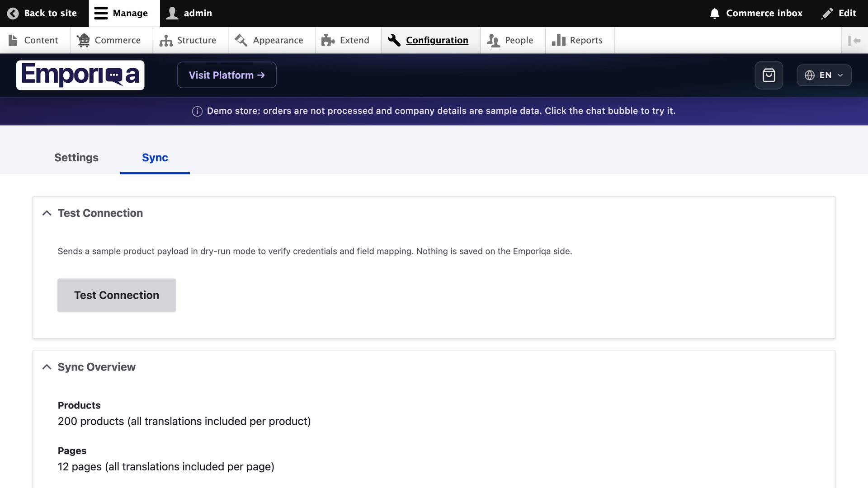Collapse the Test Connection section
The width and height of the screenshot is (868, 488).
pyautogui.click(x=100, y=213)
